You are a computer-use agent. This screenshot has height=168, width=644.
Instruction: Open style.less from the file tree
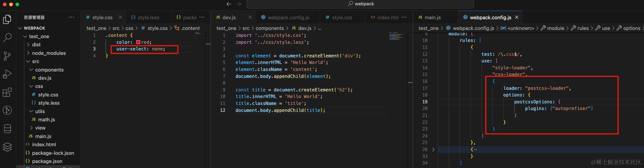48,103
